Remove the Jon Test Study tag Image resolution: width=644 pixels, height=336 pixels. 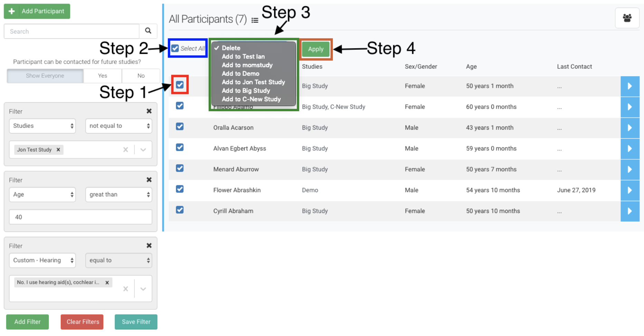[58, 150]
